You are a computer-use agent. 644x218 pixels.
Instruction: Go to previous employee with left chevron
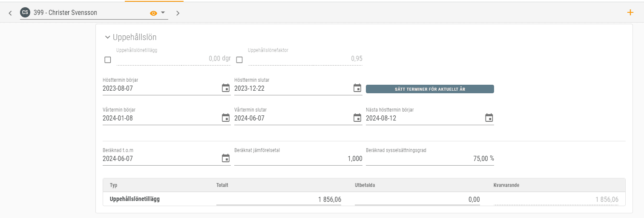[x=10, y=13]
